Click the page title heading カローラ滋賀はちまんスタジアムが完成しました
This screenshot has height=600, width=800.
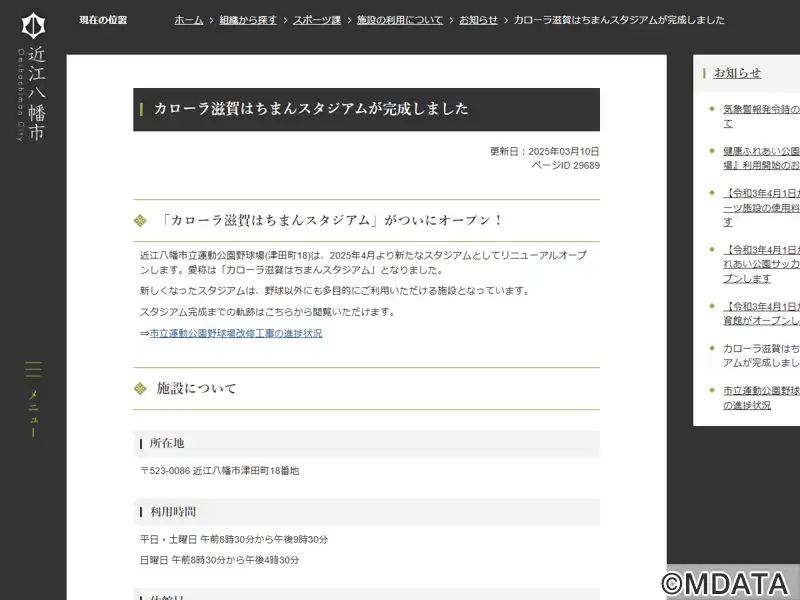pos(311,109)
